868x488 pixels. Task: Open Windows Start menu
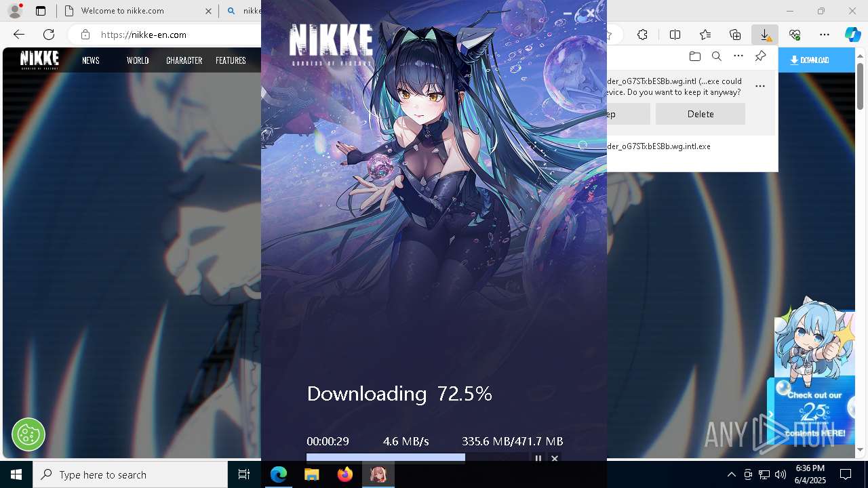(16, 474)
